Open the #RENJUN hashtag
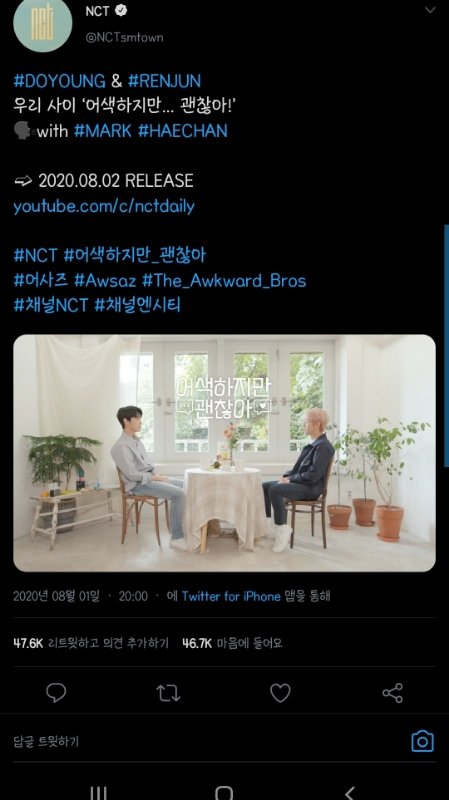The height and width of the screenshot is (800, 449). click(164, 81)
